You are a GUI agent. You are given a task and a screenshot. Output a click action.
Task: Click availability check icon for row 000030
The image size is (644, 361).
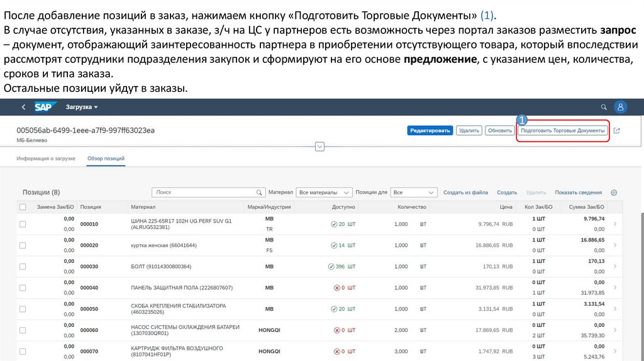(331, 267)
